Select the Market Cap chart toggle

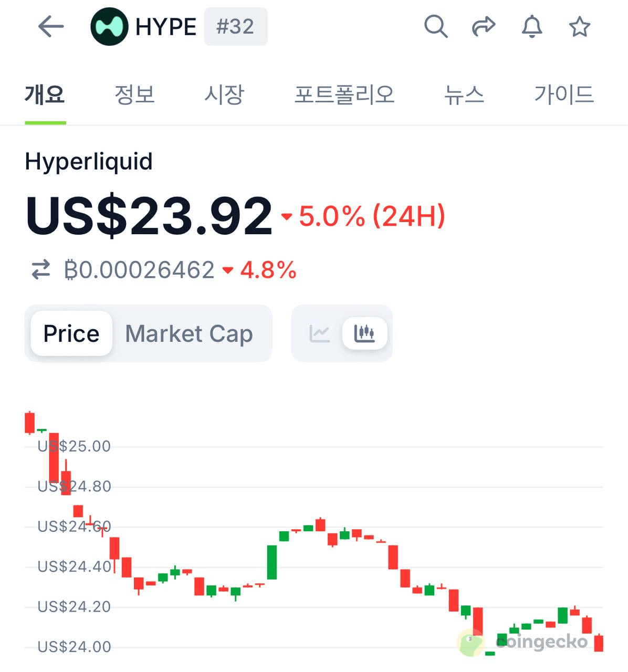(189, 333)
